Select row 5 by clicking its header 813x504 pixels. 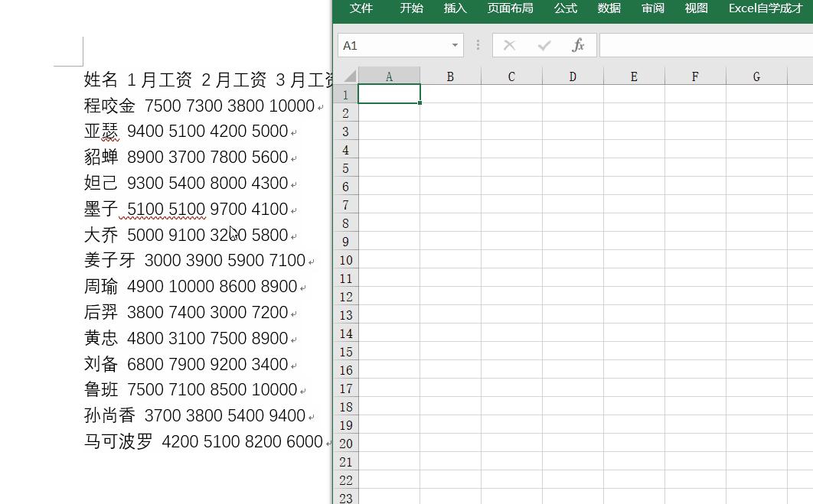(345, 167)
